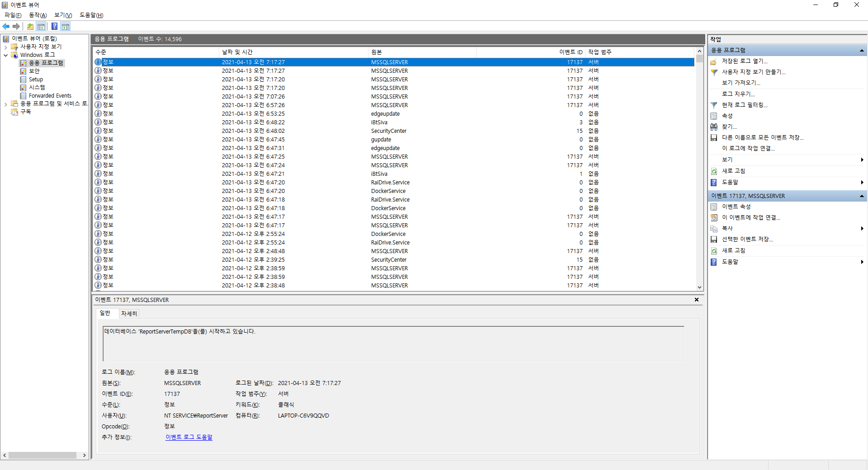This screenshot has width=868, height=470.
Task: Open the 파일(F) menu
Action: coord(13,15)
